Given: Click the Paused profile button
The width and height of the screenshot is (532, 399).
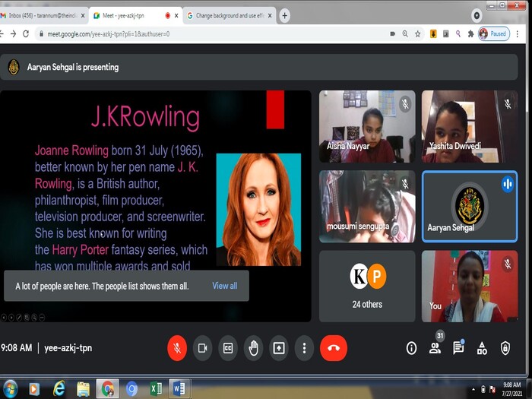Looking at the screenshot, I should point(494,33).
